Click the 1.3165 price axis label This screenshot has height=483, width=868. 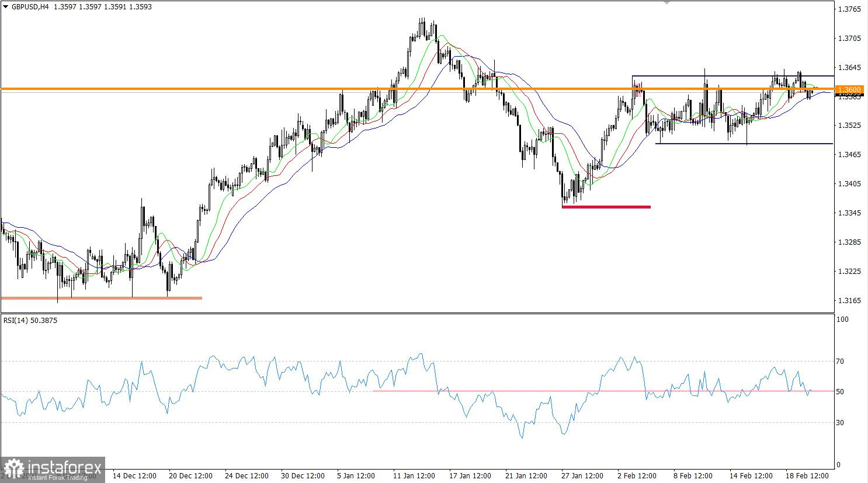[849, 301]
